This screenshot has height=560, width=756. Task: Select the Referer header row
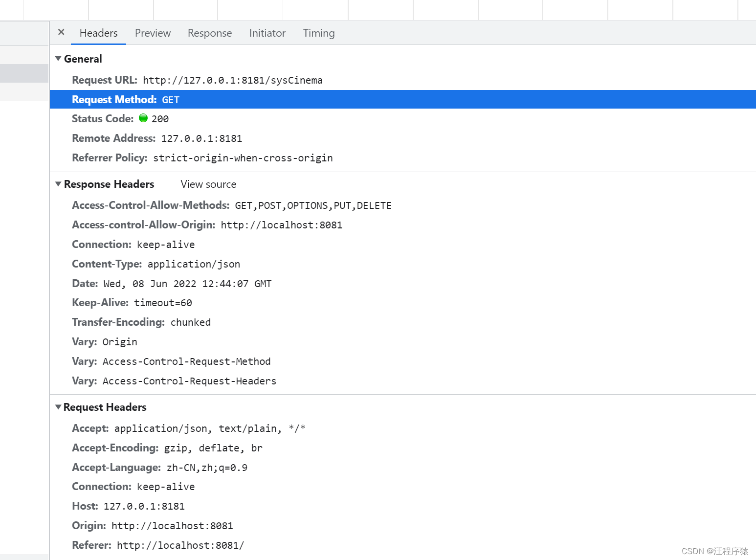pyautogui.click(x=403, y=545)
